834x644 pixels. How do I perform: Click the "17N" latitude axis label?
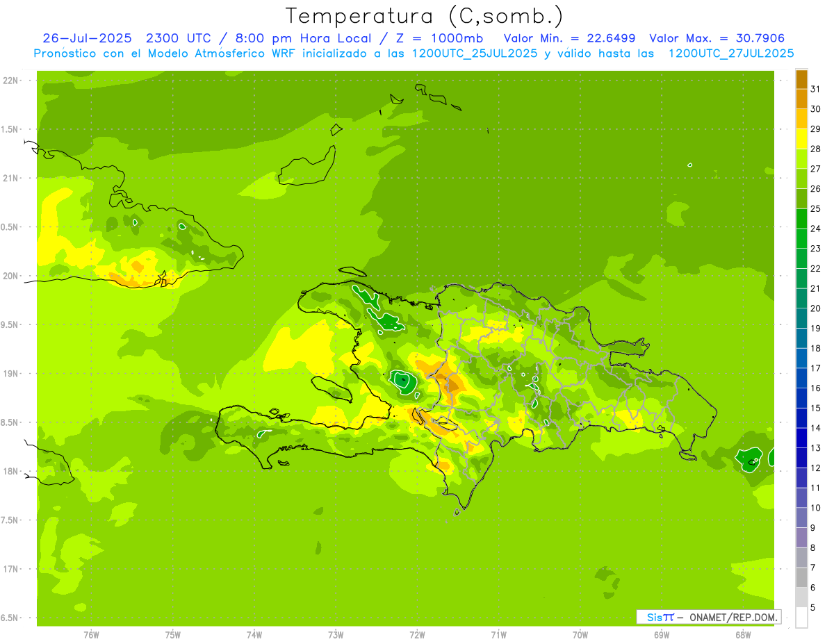click(x=11, y=569)
